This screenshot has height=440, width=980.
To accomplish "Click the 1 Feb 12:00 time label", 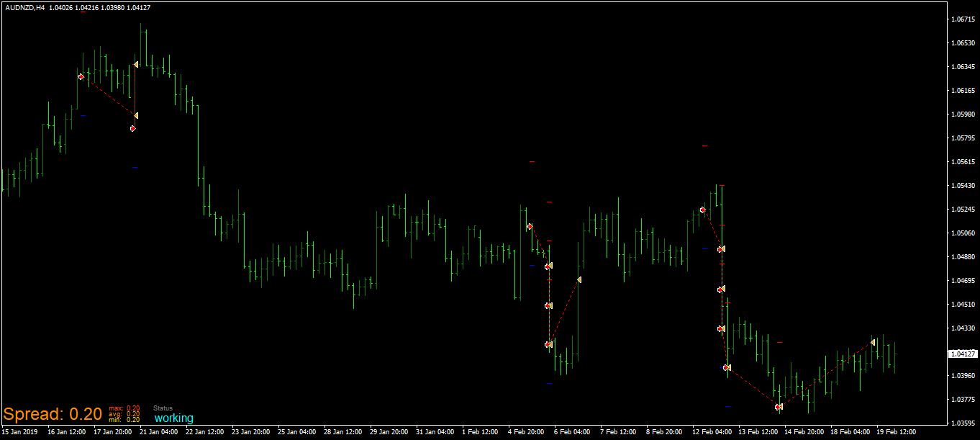I will pyautogui.click(x=481, y=432).
